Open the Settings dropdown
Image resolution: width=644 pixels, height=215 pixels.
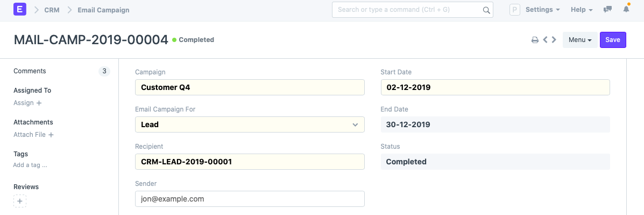(x=542, y=10)
